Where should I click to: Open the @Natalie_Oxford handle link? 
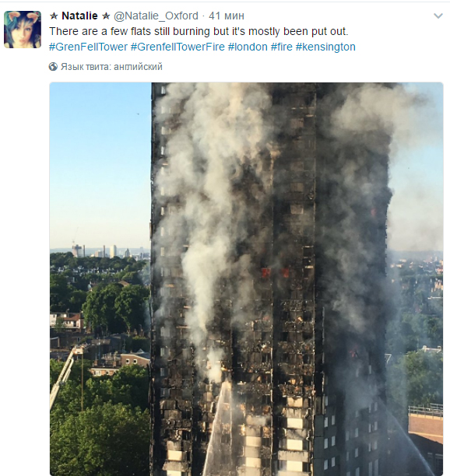pyautogui.click(x=156, y=16)
